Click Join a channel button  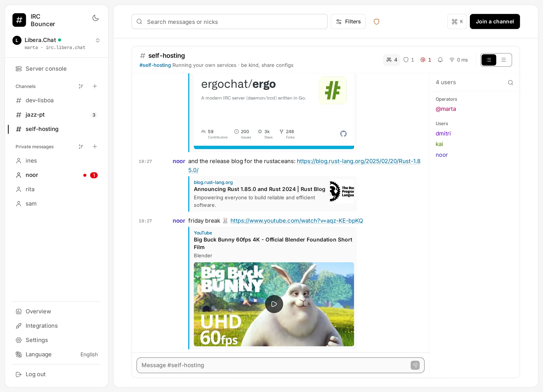(495, 22)
